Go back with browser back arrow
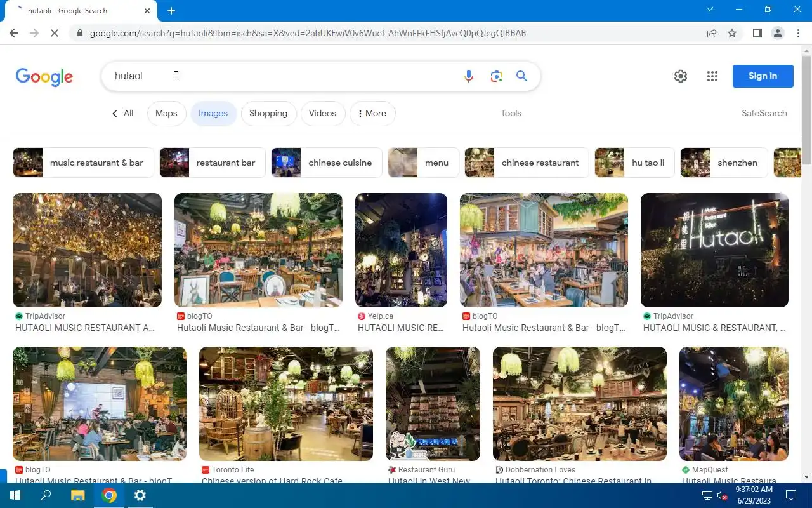 click(14, 33)
